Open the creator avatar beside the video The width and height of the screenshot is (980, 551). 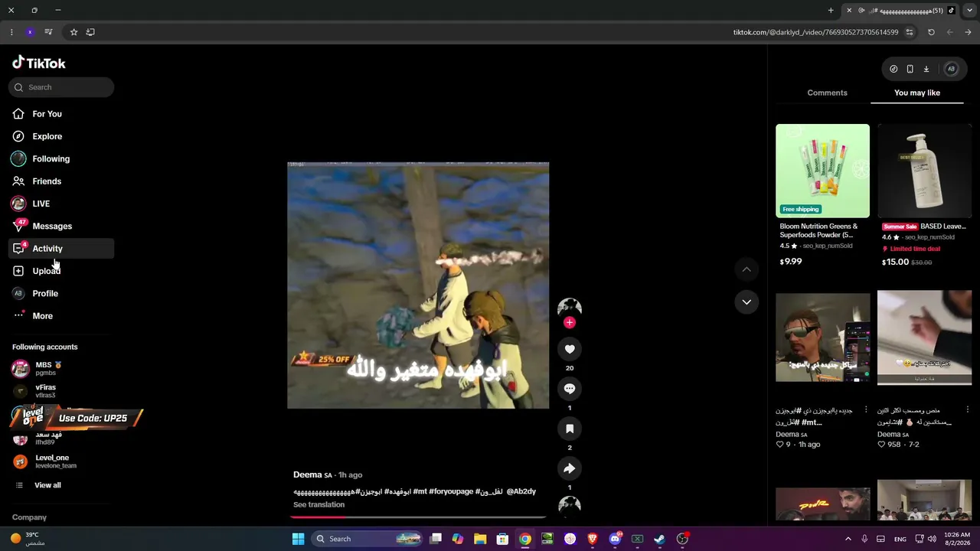(570, 308)
